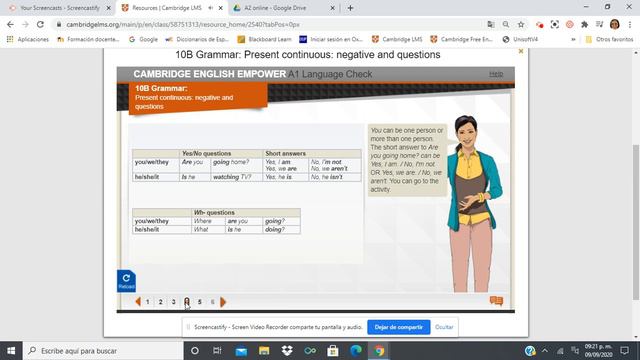Click the zoom magnifier icon in address bar
Viewport: 640px width, 360px height.
[506, 24]
